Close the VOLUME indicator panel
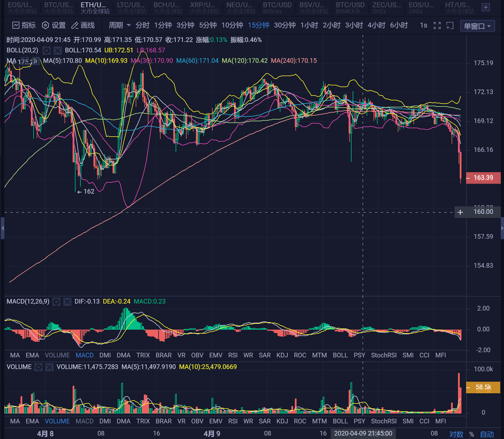Image resolution: width=504 pixels, height=439 pixels. pyautogui.click(x=49, y=367)
